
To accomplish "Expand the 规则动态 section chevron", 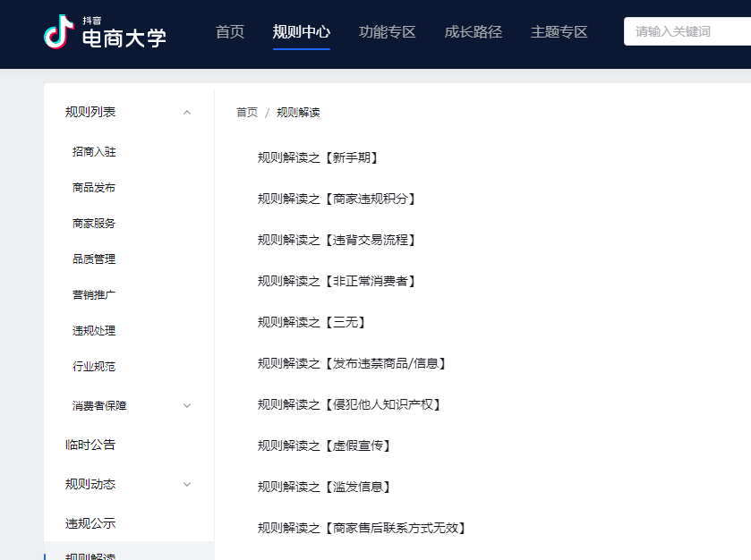I will [187, 484].
